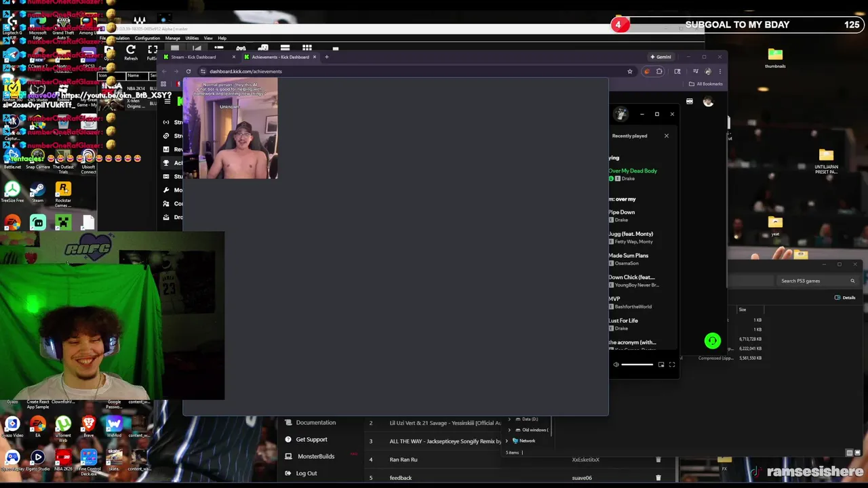Expand Spotify to fullscreen view

672,365
